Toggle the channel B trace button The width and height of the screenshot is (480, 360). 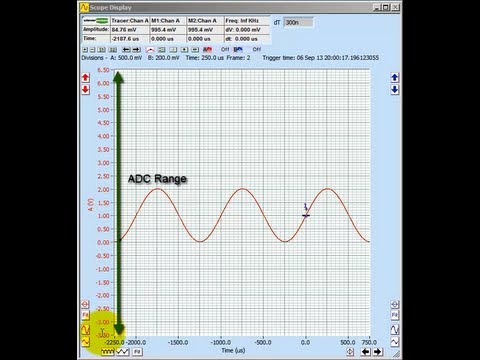coord(238,49)
